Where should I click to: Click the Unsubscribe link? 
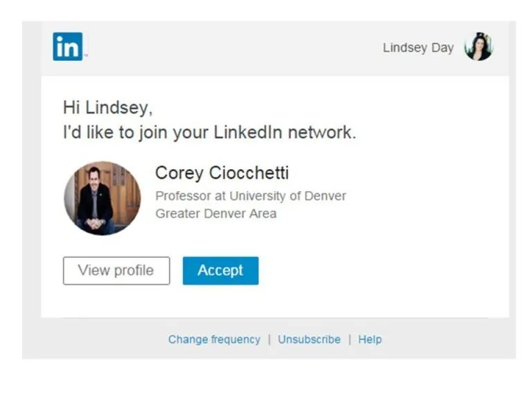309,339
